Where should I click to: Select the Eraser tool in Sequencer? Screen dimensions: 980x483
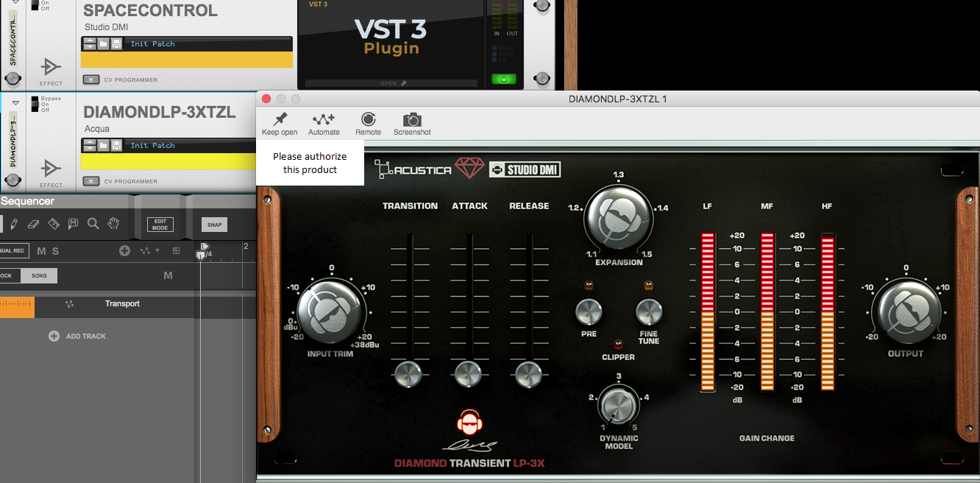pyautogui.click(x=33, y=224)
